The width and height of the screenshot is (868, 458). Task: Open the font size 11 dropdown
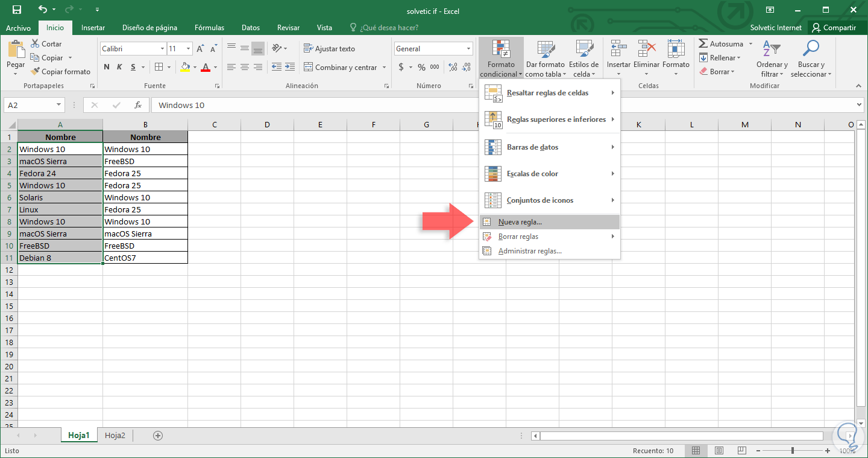pyautogui.click(x=189, y=49)
